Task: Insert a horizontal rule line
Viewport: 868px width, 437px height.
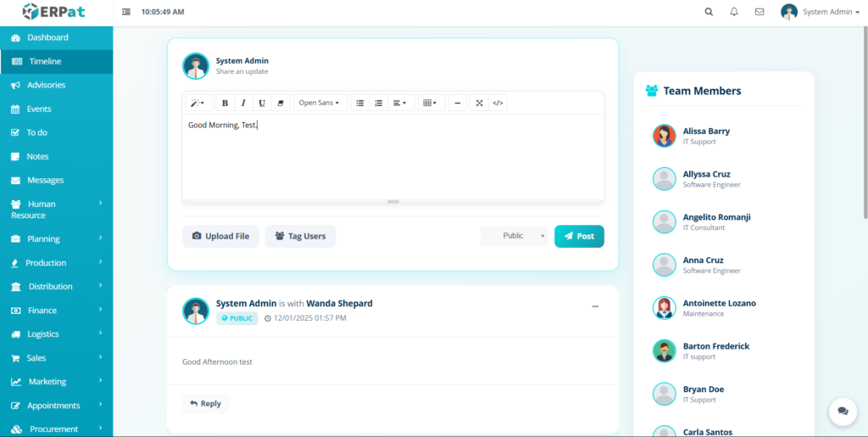Action: [x=458, y=103]
